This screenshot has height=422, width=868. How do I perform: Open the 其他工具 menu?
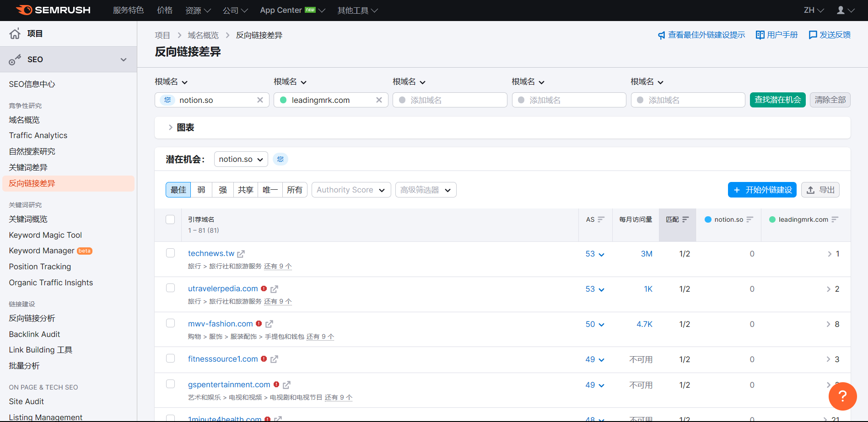tap(357, 10)
